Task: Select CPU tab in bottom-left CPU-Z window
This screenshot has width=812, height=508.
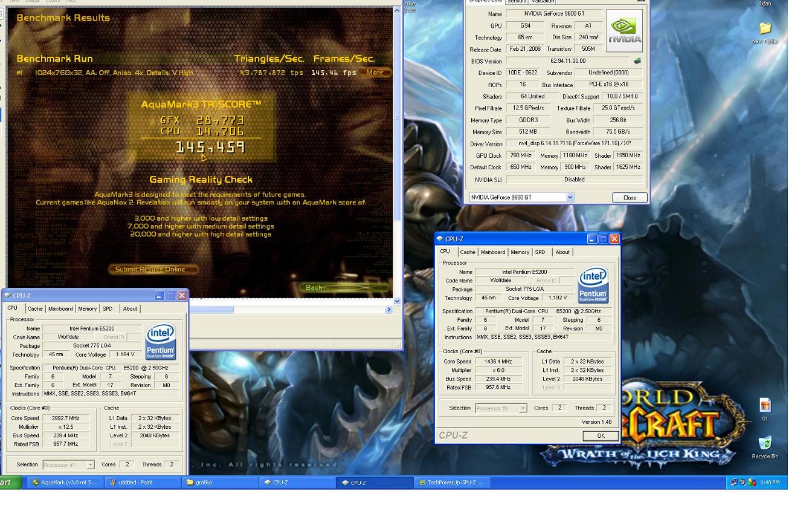Action: pos(12,308)
